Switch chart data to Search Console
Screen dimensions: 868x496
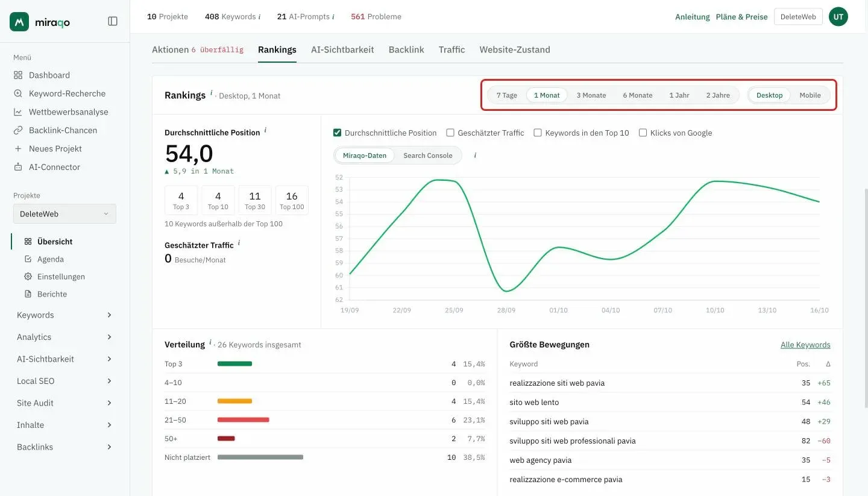[428, 155]
